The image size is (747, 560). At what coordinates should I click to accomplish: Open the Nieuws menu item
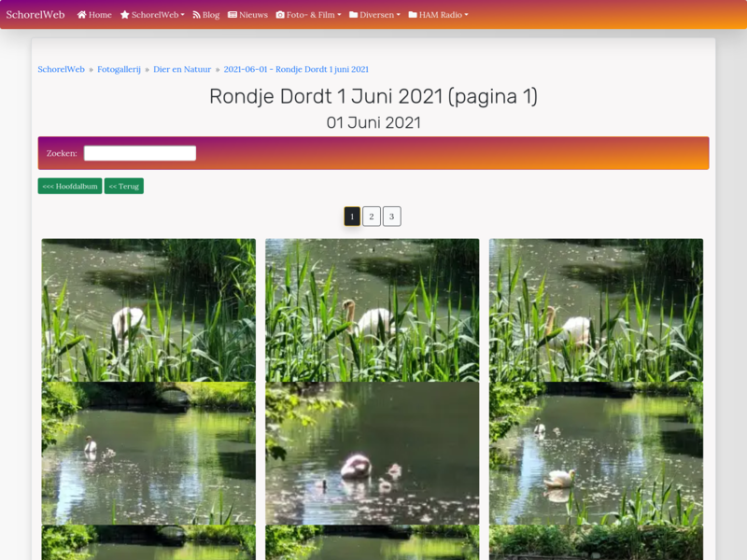247,15
